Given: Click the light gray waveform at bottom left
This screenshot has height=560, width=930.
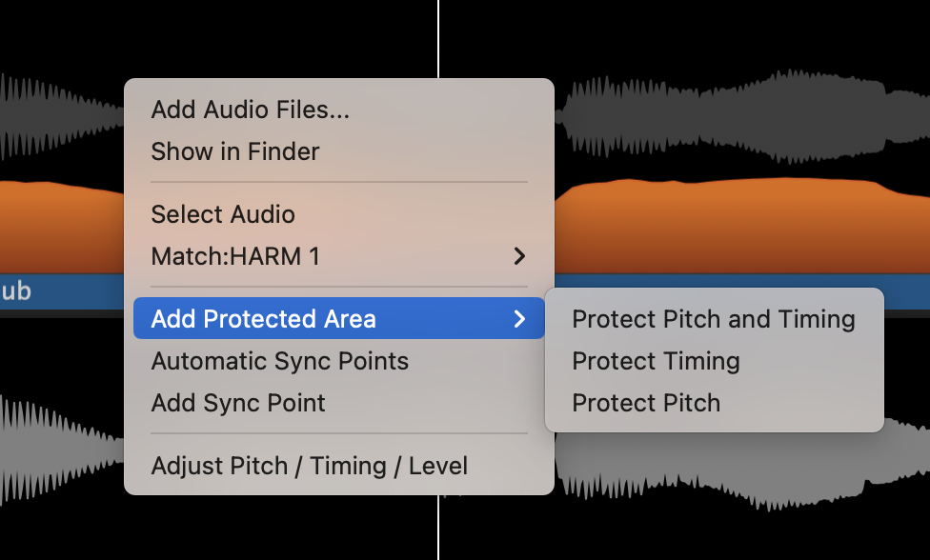Looking at the screenshot, I should pos(57,438).
